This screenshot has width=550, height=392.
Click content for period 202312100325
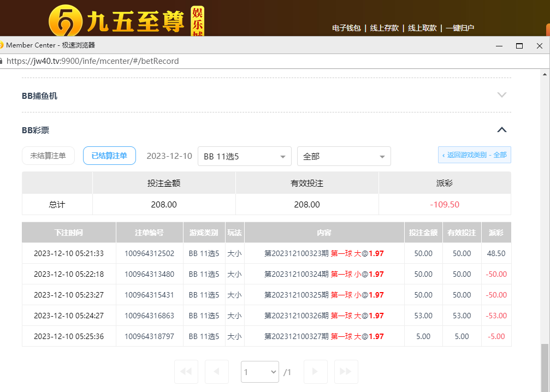324,295
